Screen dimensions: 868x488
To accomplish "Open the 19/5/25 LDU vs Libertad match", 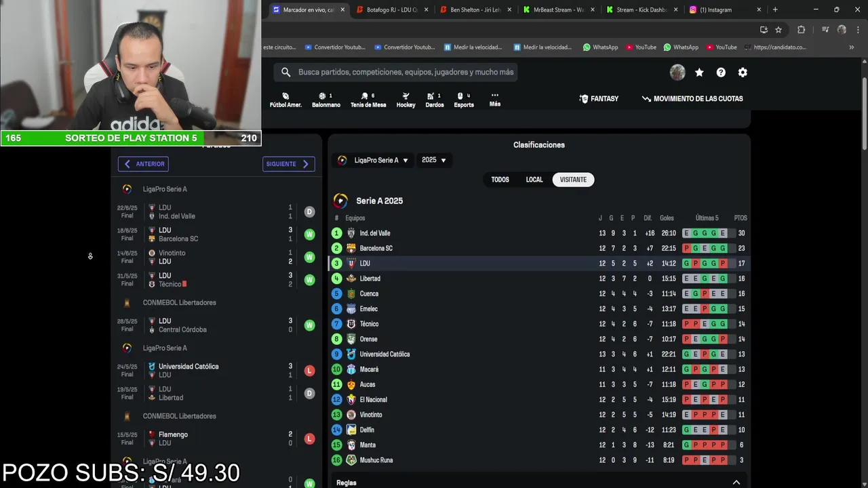I will click(x=216, y=393).
